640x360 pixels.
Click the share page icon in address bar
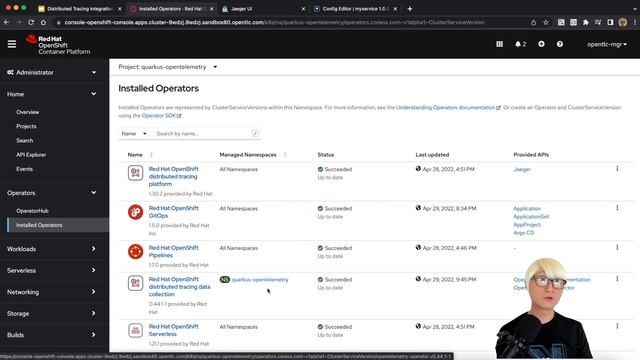(533, 22)
